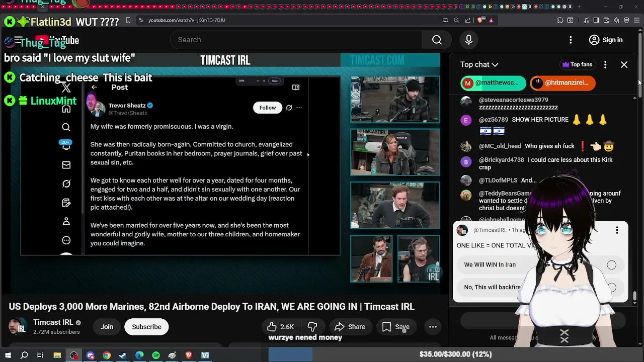Click the share page icon in address bar

coord(468,20)
